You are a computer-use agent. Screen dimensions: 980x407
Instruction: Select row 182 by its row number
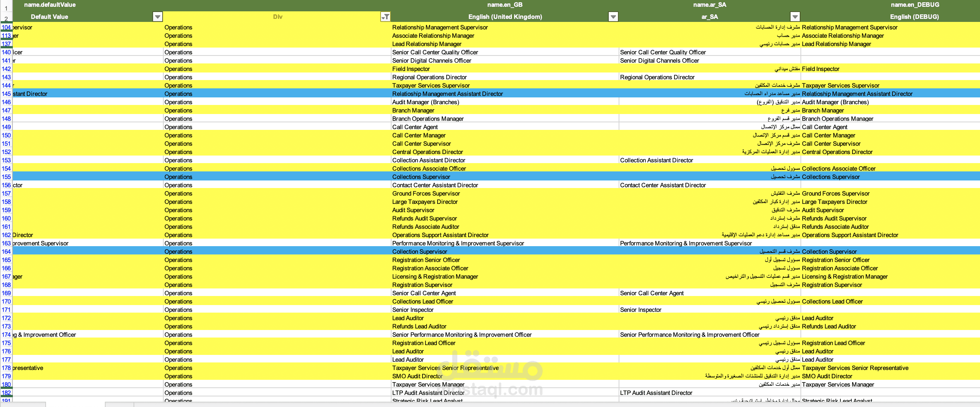(6, 393)
